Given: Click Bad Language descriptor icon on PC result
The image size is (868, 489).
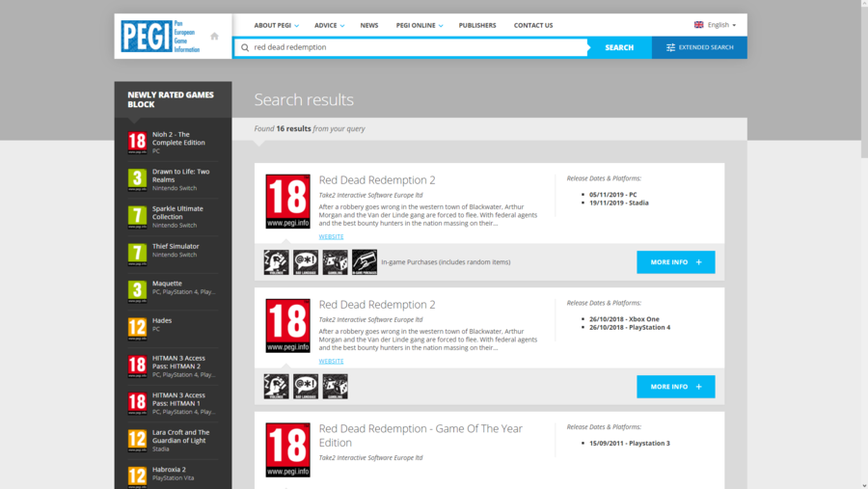Looking at the screenshot, I should pyautogui.click(x=306, y=262).
